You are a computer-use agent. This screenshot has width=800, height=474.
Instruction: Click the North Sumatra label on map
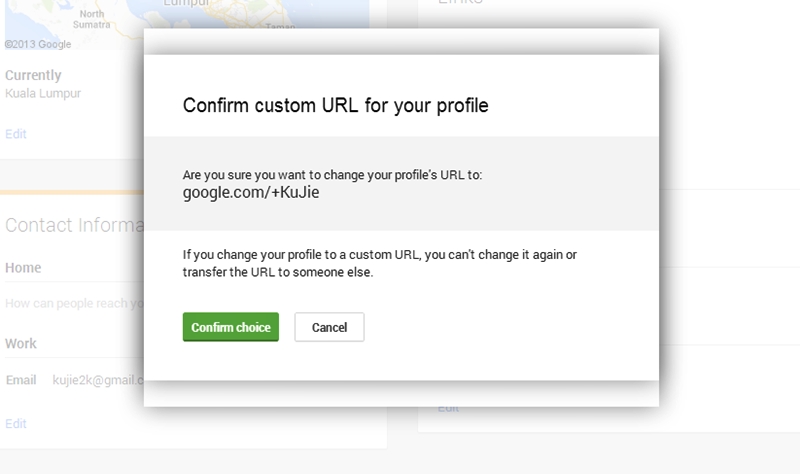point(92,19)
